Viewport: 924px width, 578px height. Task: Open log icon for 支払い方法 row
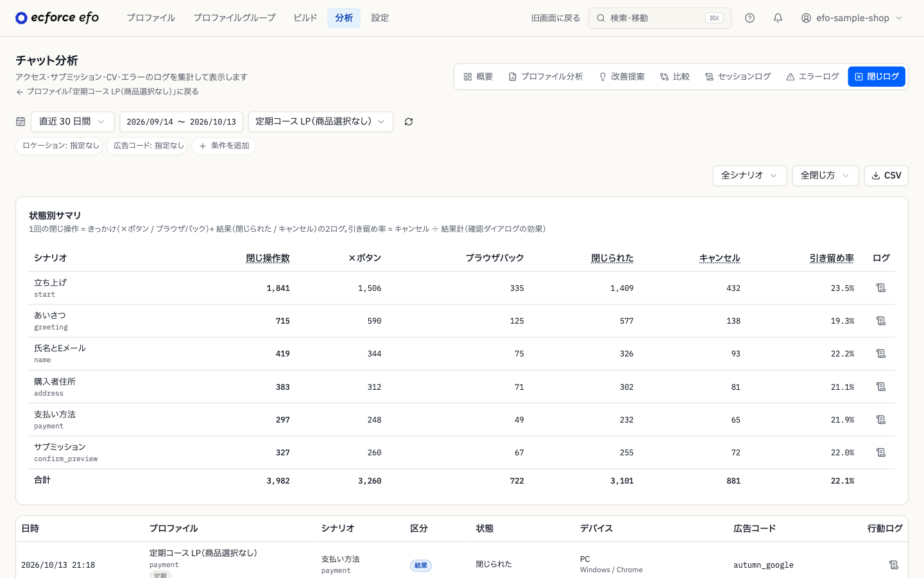[881, 419]
